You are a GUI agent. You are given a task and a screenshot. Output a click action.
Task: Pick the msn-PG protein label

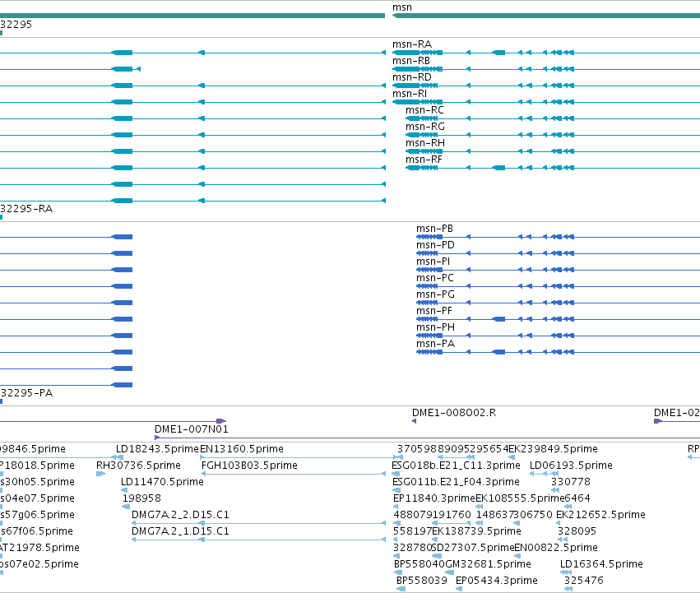[435, 294]
